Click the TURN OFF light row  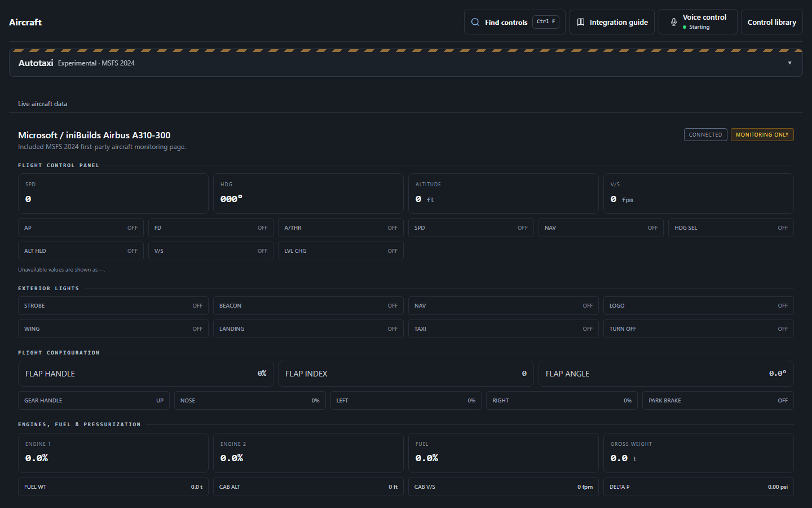pyautogui.click(x=699, y=329)
